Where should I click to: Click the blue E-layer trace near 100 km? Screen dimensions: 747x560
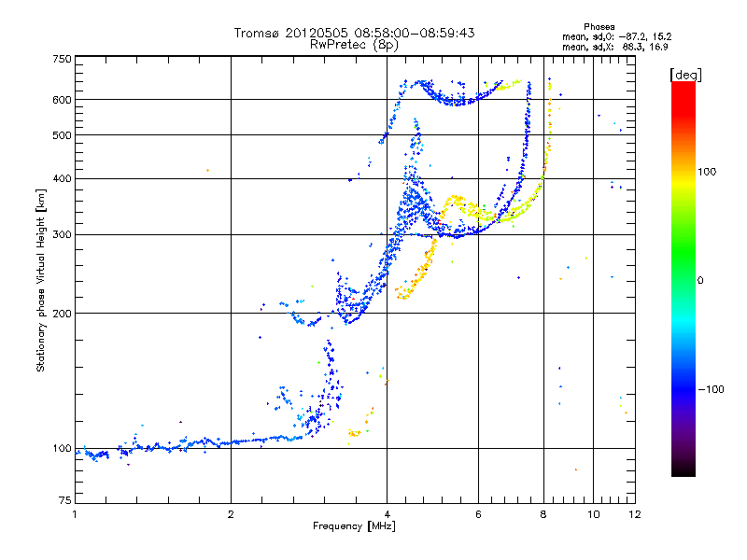190,445
